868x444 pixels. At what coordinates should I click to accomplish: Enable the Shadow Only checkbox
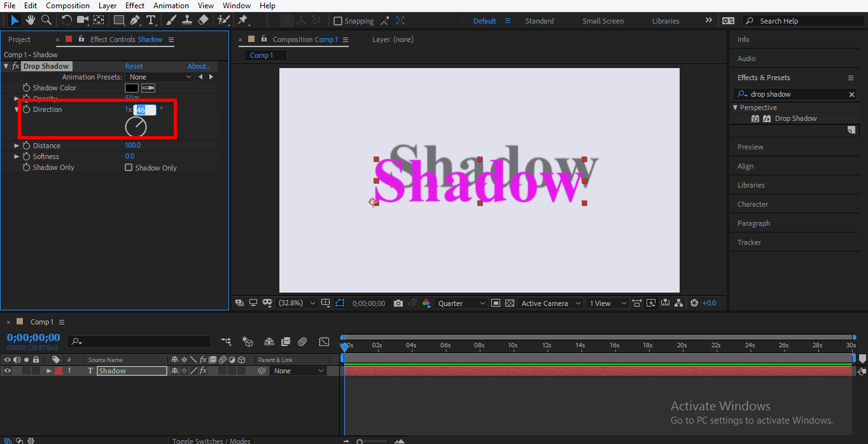point(129,168)
